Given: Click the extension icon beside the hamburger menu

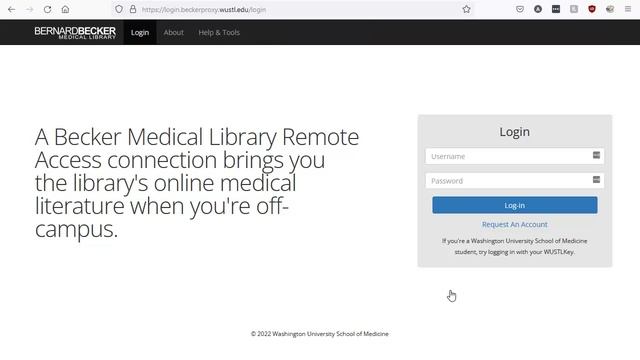Looking at the screenshot, I should (610, 9).
